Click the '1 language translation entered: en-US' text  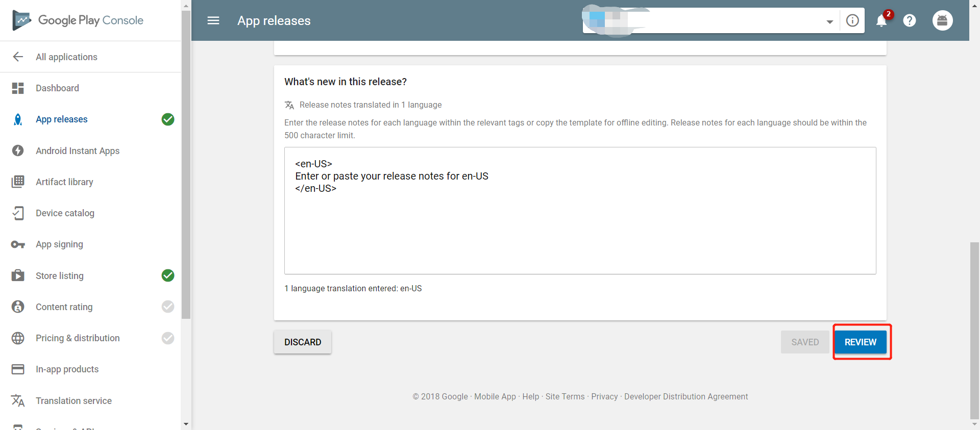click(x=353, y=288)
